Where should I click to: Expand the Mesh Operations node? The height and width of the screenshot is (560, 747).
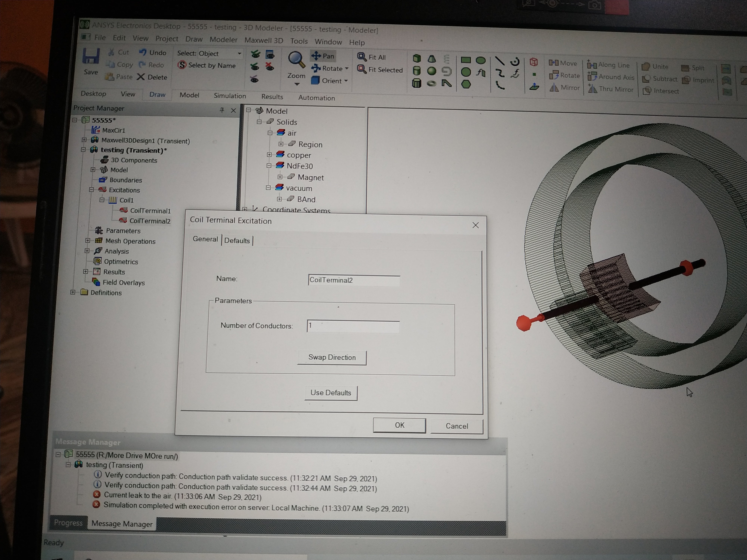coord(87,241)
